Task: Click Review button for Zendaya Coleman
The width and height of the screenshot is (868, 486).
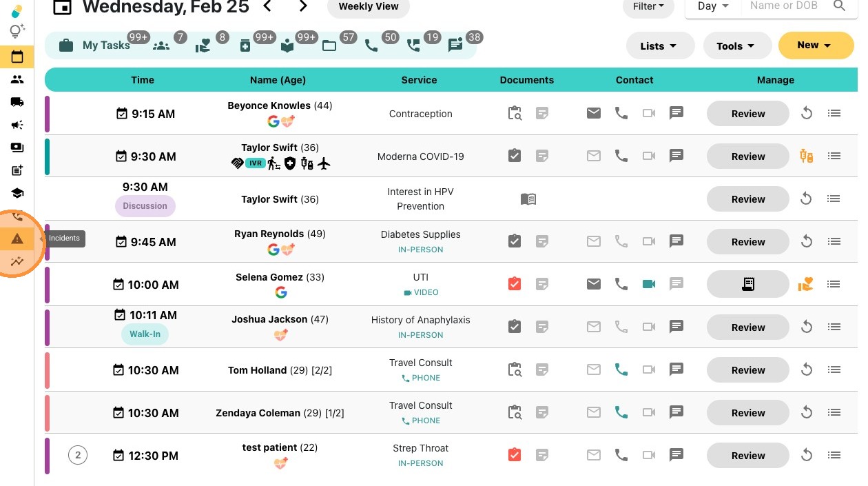Action: click(747, 413)
